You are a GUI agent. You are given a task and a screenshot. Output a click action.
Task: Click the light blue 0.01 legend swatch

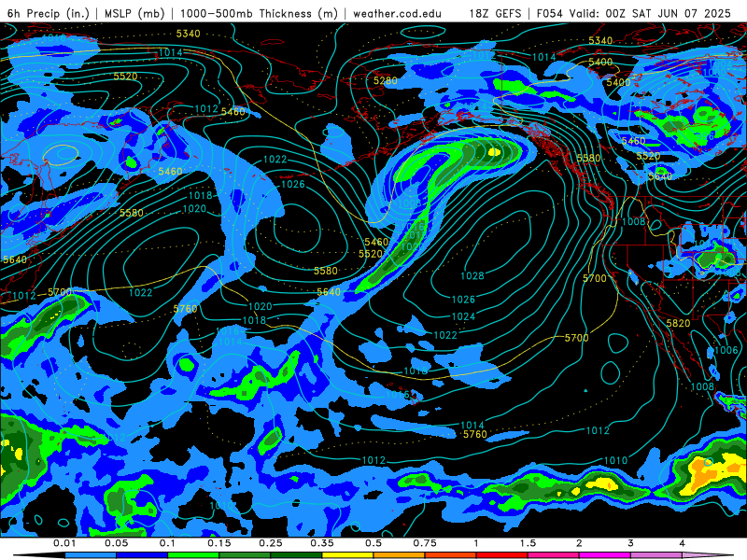click(x=91, y=555)
